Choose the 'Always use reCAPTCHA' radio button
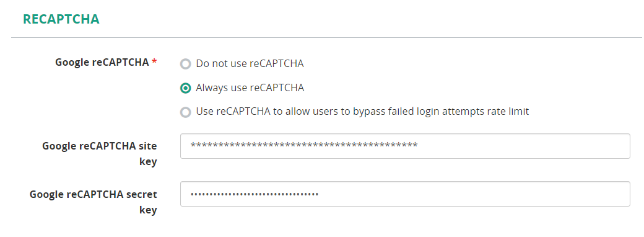This screenshot has width=644, height=237. 186,88
